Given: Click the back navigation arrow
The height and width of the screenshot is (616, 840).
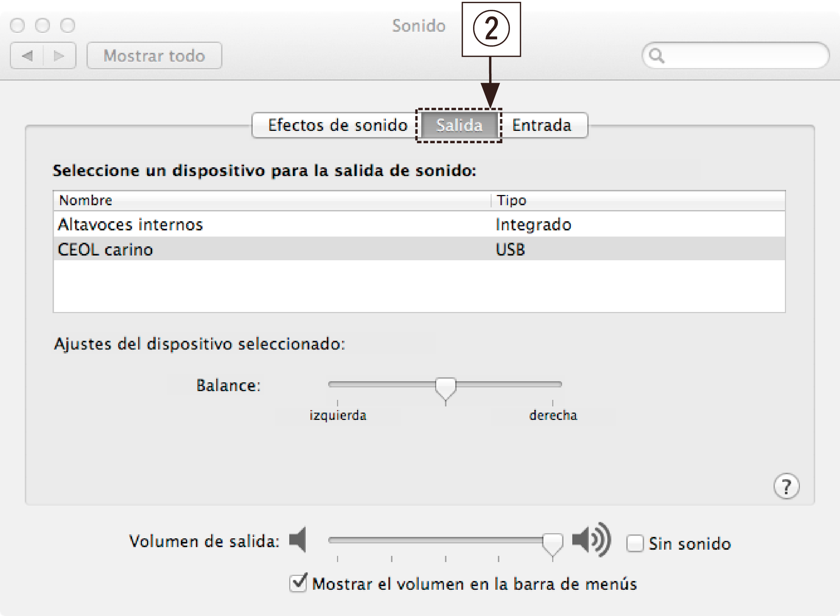Looking at the screenshot, I should point(27,56).
